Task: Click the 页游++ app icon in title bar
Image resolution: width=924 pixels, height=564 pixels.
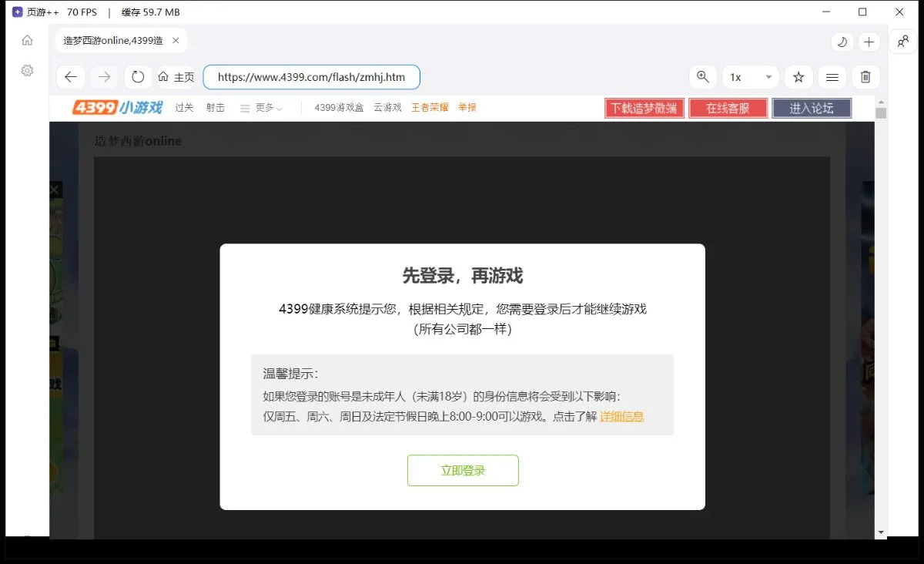Action: click(17, 12)
